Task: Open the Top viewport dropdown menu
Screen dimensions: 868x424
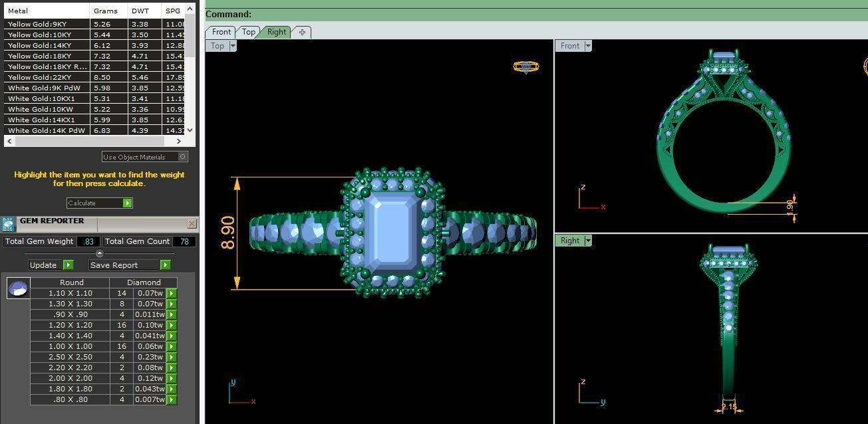Action: [233, 46]
